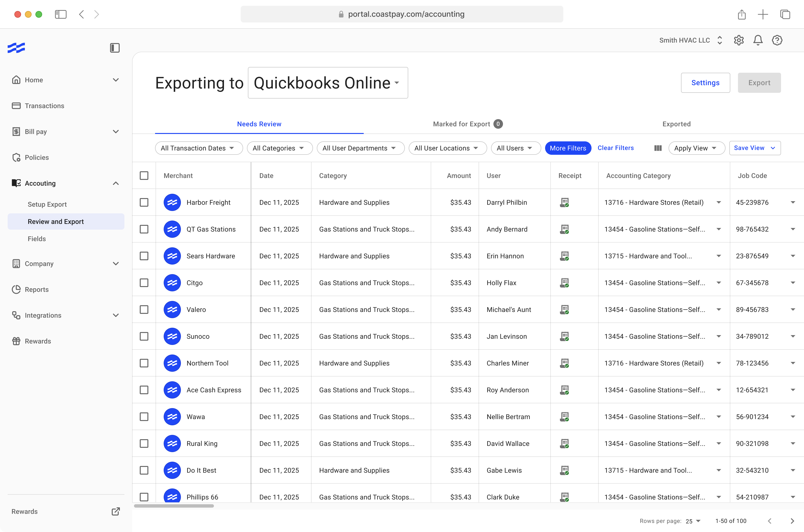This screenshot has width=804, height=532.
Task: Open new browser tab plus icon
Action: tap(763, 14)
